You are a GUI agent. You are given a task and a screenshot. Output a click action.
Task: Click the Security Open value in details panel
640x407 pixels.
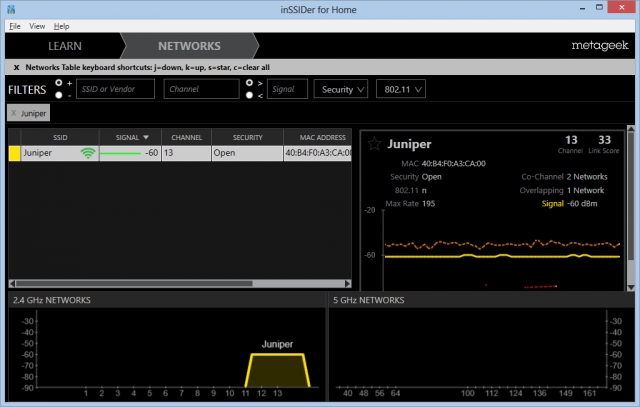pyautogui.click(x=431, y=177)
